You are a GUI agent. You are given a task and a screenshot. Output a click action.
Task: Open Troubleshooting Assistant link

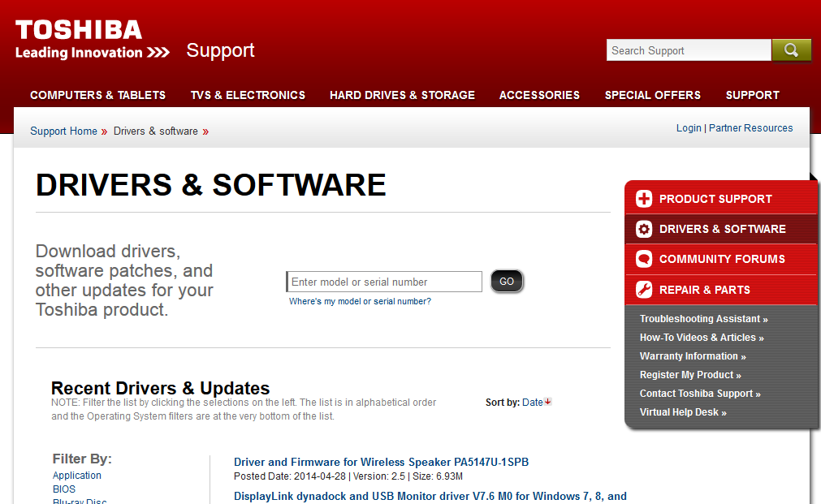click(704, 319)
